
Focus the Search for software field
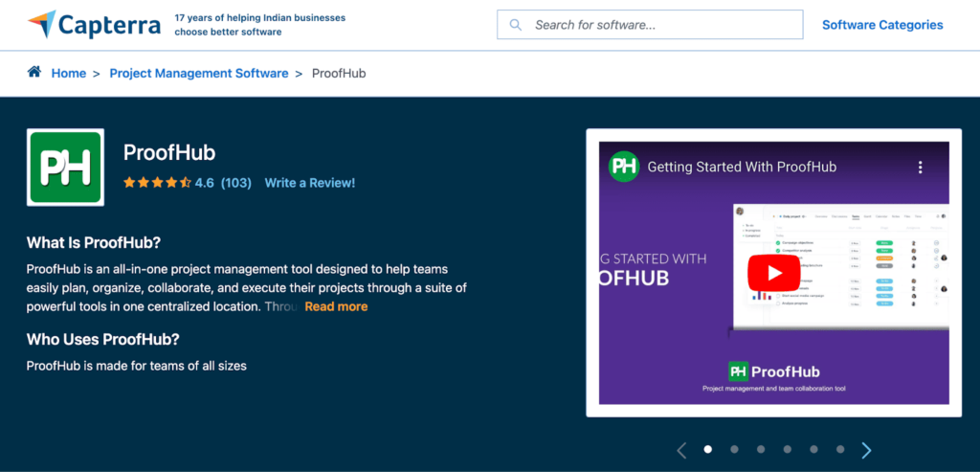pos(650,25)
